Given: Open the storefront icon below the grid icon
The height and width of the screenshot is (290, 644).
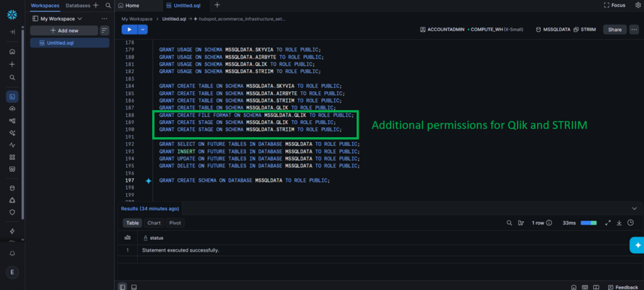Looking at the screenshot, I should pyautogui.click(x=13, y=169).
